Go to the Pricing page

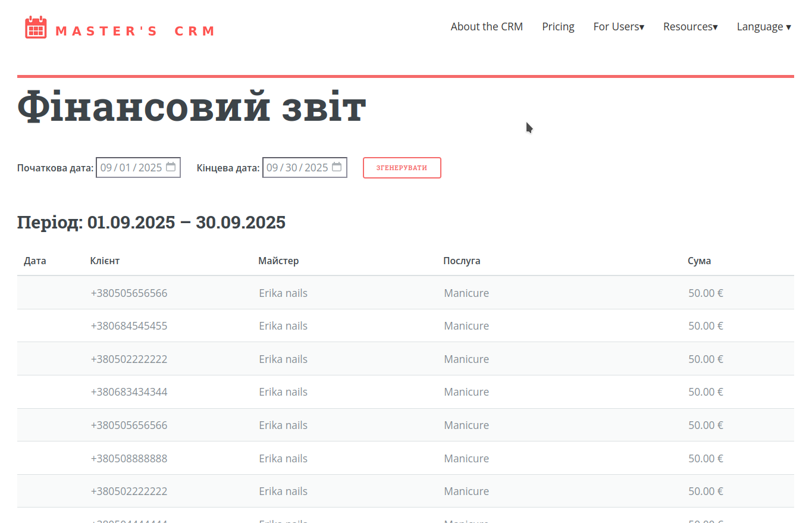pyautogui.click(x=558, y=27)
